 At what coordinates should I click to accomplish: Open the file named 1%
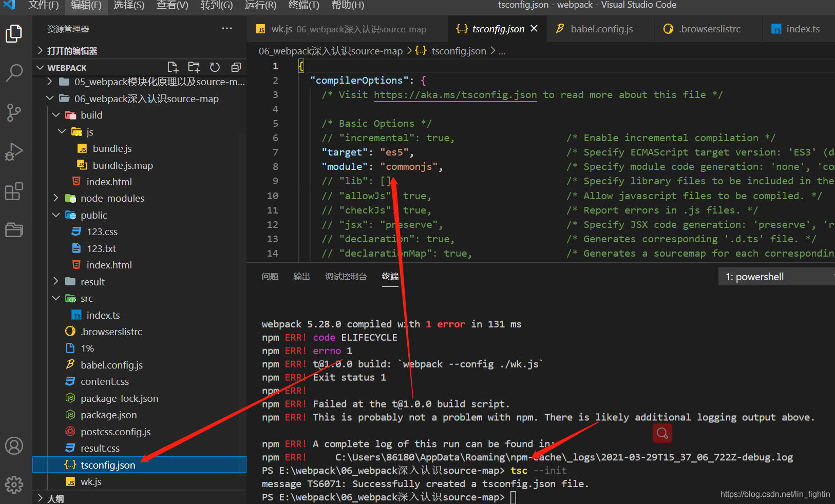pos(87,348)
